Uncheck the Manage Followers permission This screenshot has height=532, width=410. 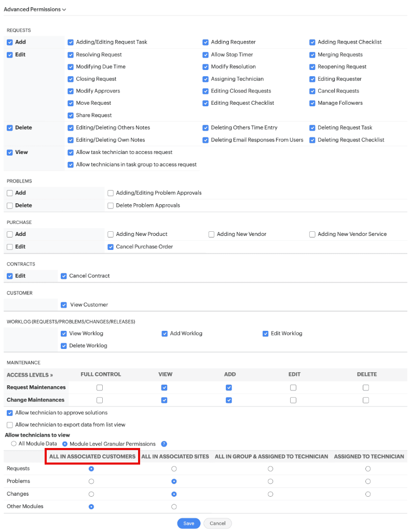[312, 103]
